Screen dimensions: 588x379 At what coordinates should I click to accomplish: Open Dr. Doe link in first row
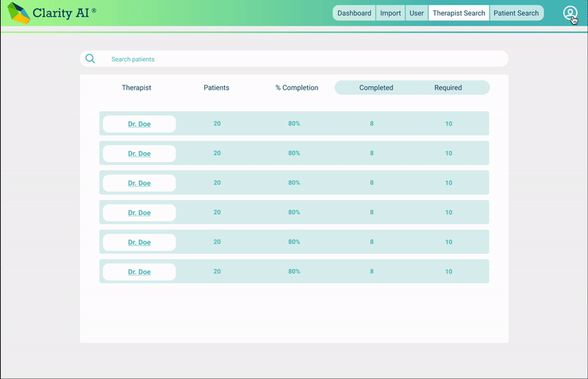click(x=139, y=124)
